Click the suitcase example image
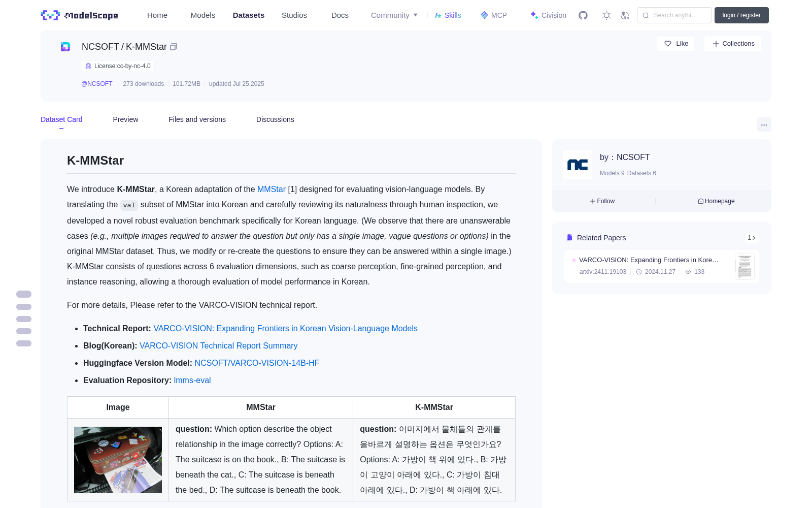This screenshot has width=812, height=508. pyautogui.click(x=118, y=460)
